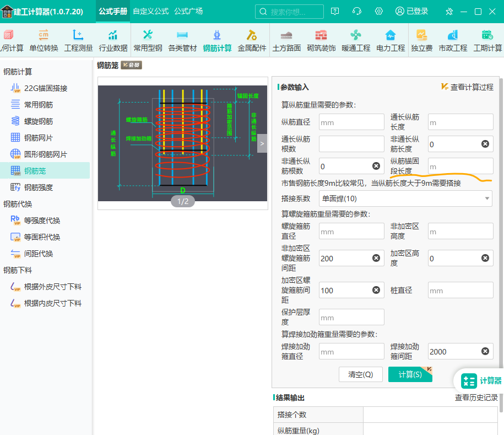Clear the 非通长纵筋长度 field value
The width and height of the screenshot is (504, 435).
coord(485,144)
